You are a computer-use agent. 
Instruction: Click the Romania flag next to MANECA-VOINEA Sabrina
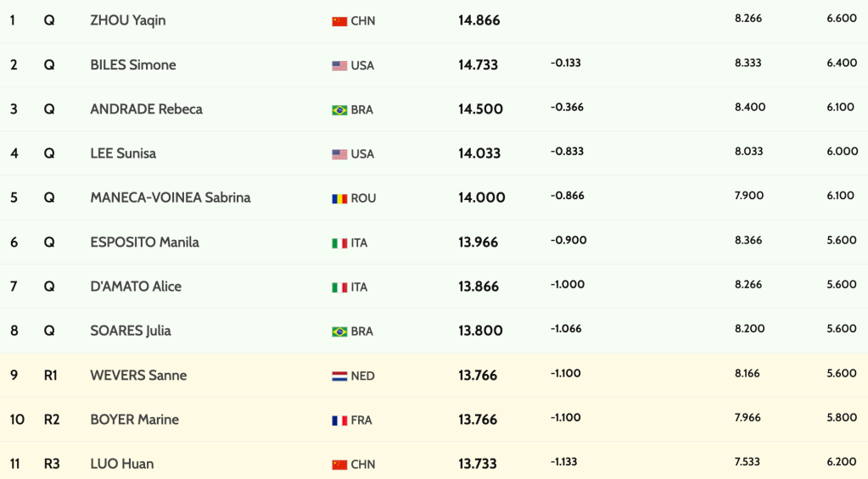click(339, 198)
